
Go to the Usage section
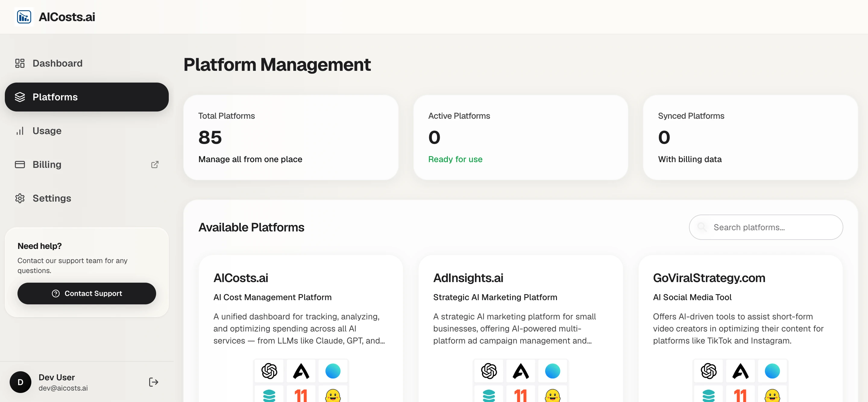86,131
